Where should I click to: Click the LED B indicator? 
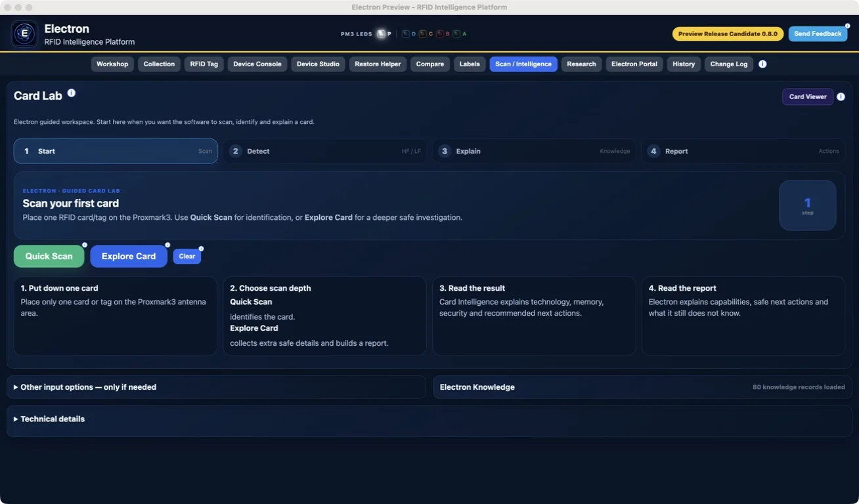pyautogui.click(x=440, y=34)
